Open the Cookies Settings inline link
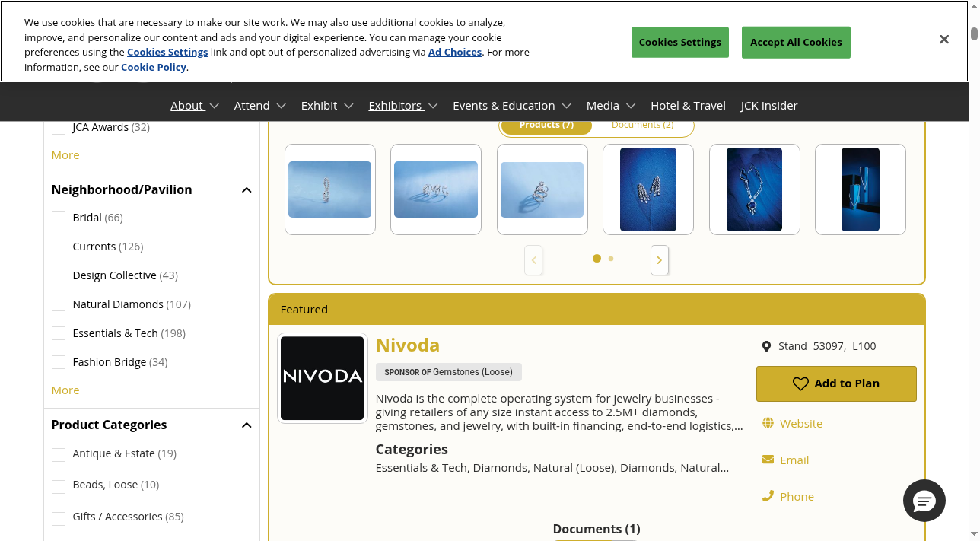Image resolution: width=980 pixels, height=541 pixels. pyautogui.click(x=167, y=52)
